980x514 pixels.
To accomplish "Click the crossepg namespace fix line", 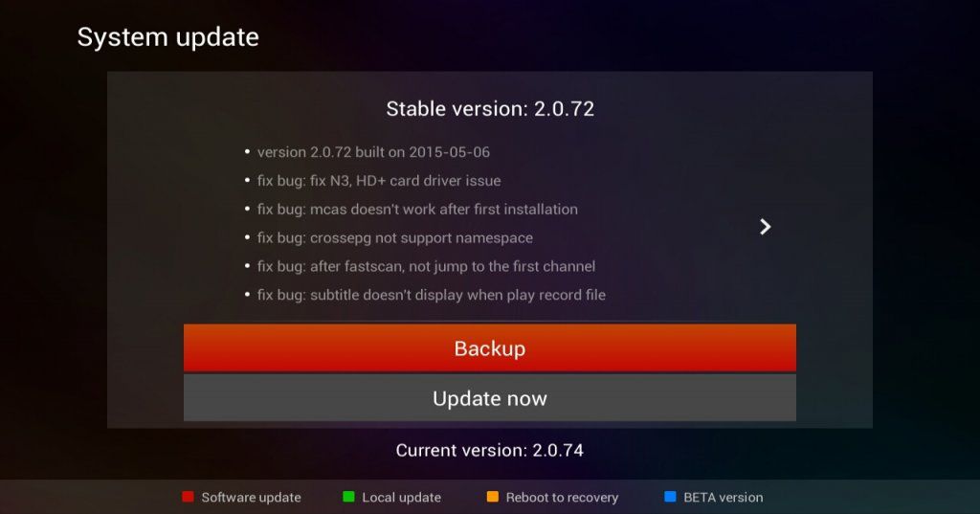I will (395, 237).
